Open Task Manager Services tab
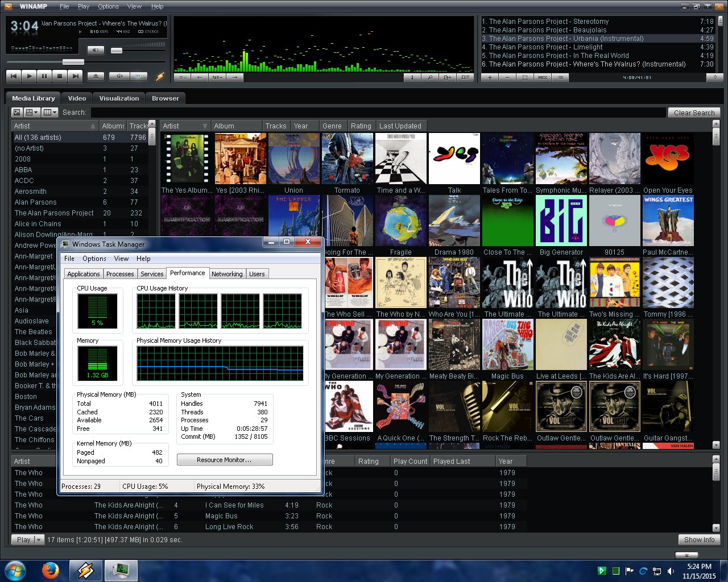Image resolution: width=728 pixels, height=582 pixels. click(x=152, y=274)
